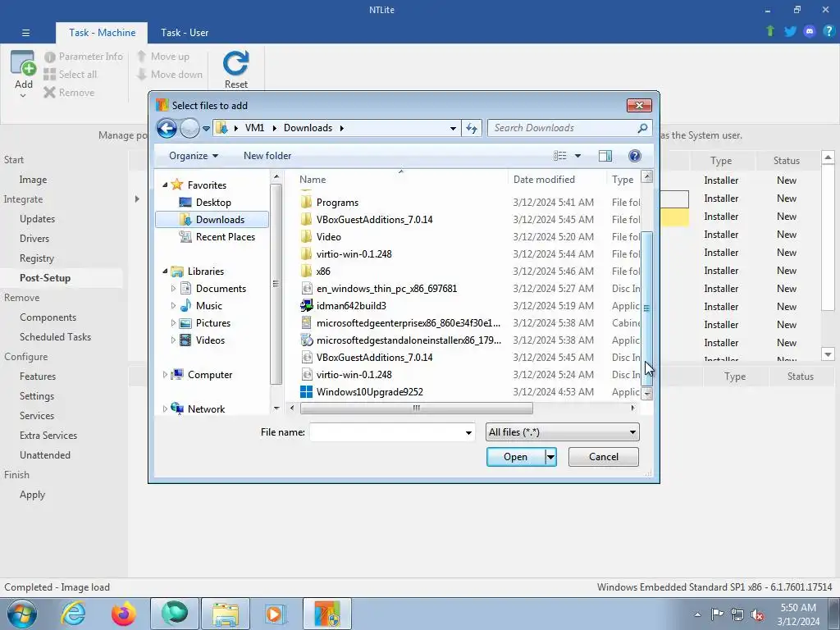Click the volume icon in system tray
This screenshot has height=630, width=840.
tap(757, 615)
